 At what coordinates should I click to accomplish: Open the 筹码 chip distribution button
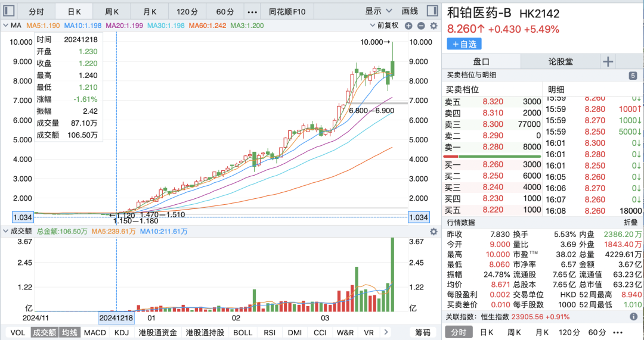(423, 332)
